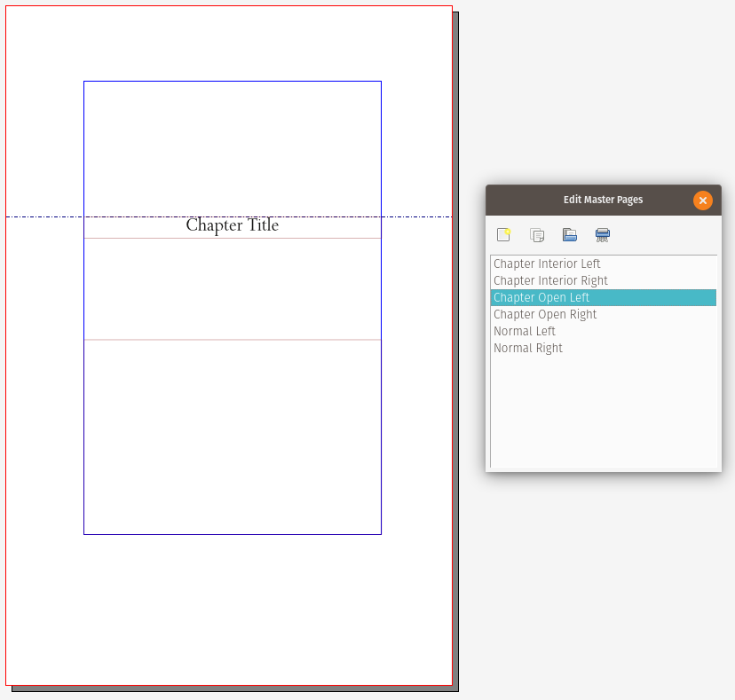Click the New Master Page icon
The image size is (735, 700).
pyautogui.click(x=504, y=235)
